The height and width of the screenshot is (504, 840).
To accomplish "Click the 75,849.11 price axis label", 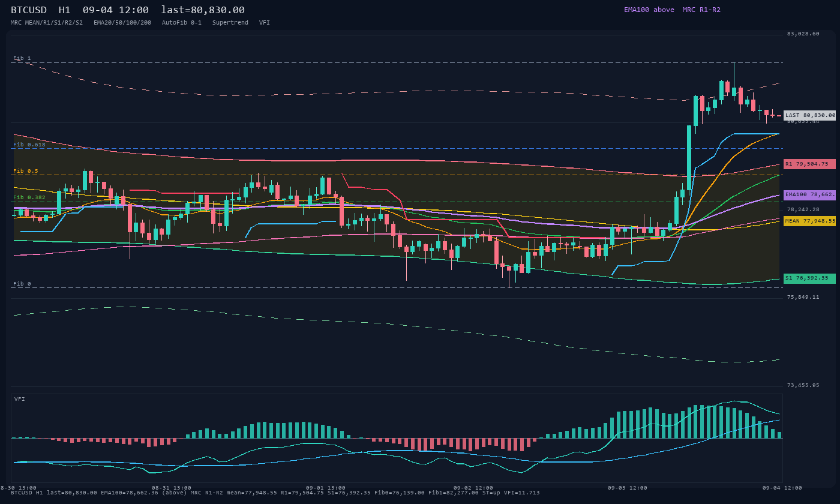I will (x=803, y=297).
